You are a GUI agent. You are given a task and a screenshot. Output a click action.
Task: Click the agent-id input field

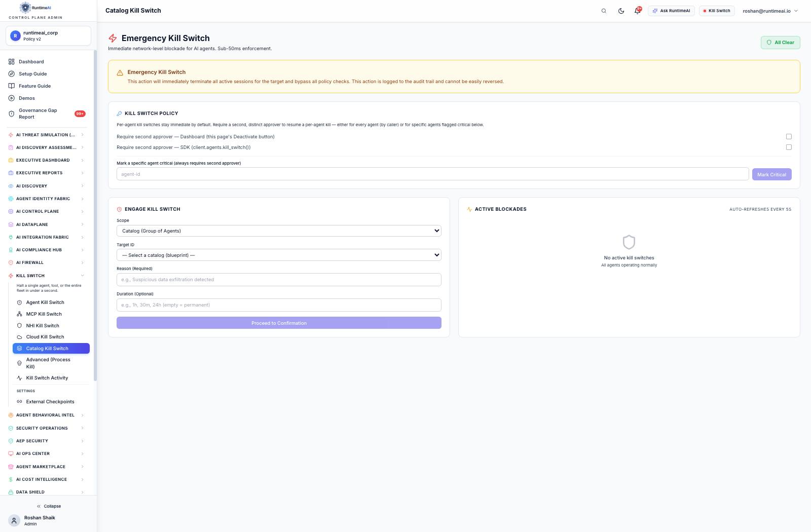pyautogui.click(x=432, y=174)
